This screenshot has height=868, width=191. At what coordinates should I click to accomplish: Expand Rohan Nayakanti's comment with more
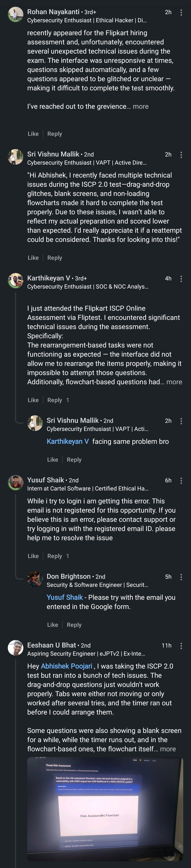[x=140, y=106]
